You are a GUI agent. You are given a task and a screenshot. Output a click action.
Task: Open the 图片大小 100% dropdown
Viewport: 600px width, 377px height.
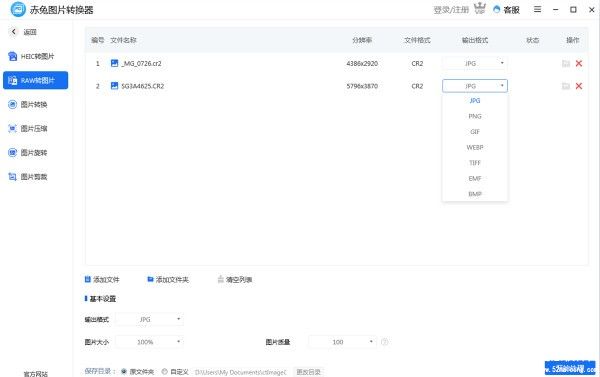[x=149, y=342]
